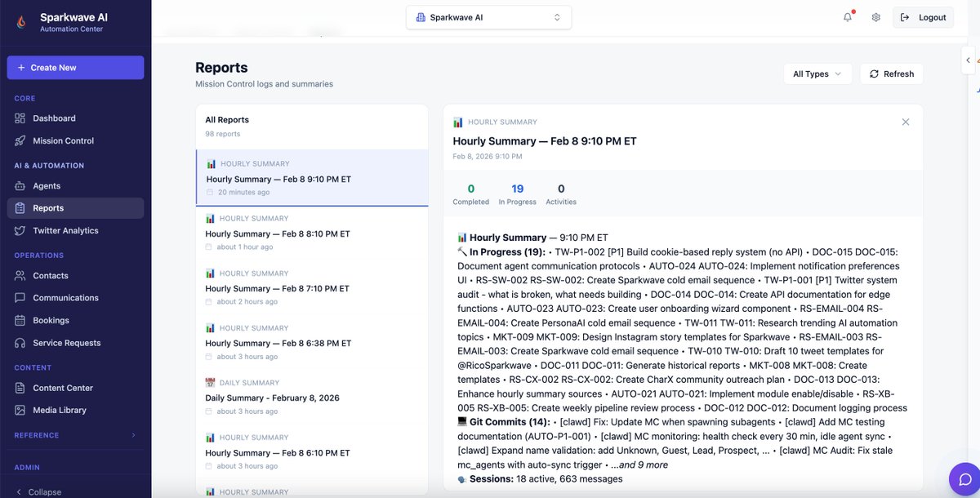Click the 0 Activities stat
980x498 pixels.
561,194
